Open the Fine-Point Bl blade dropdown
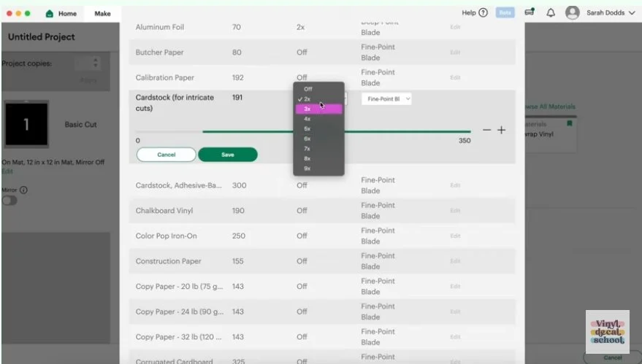 click(386, 99)
